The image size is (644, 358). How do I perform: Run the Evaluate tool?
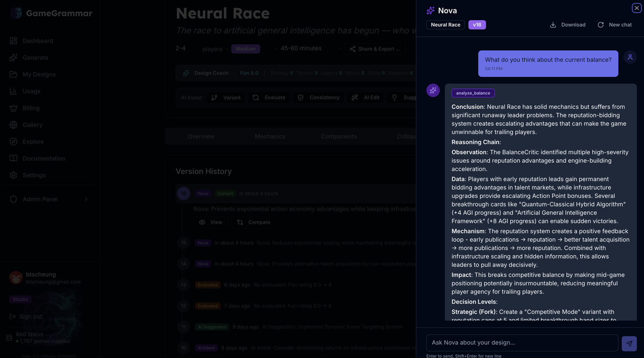point(273,97)
